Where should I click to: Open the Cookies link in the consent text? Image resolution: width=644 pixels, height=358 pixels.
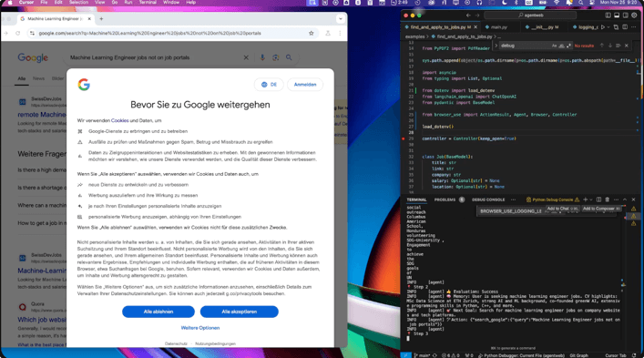119,121
